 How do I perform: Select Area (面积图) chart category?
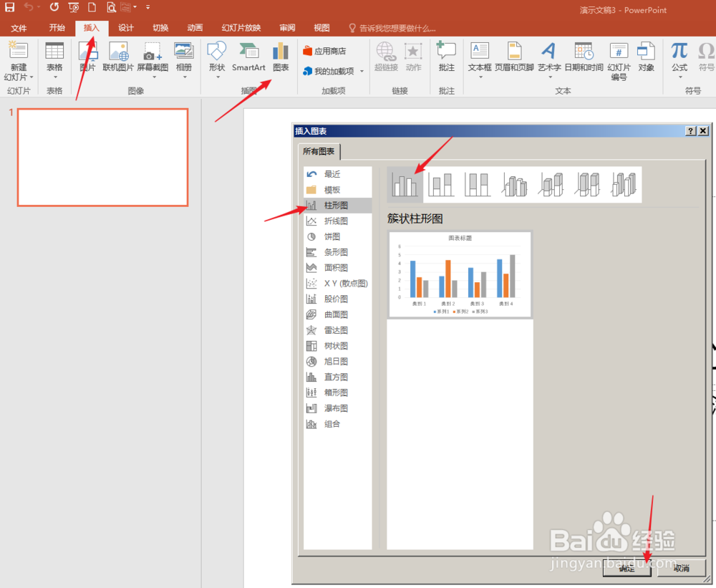click(337, 268)
